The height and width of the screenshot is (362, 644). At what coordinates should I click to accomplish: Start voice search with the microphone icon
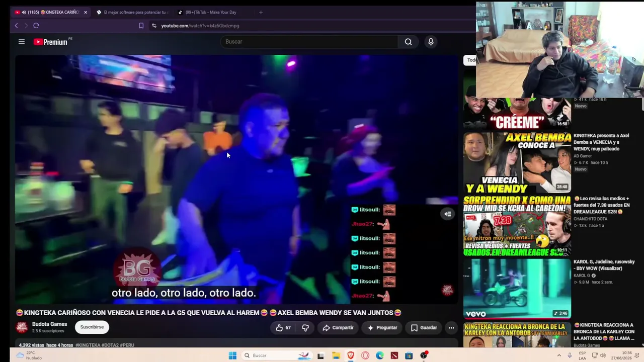(x=431, y=42)
